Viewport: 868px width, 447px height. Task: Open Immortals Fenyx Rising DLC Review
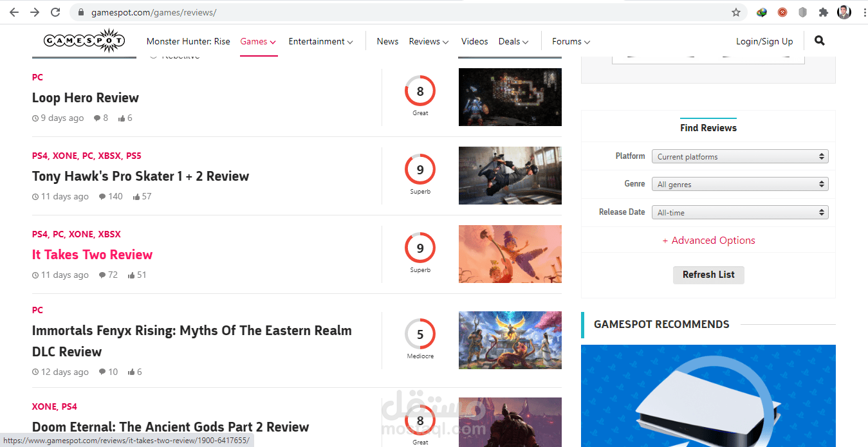[192, 341]
